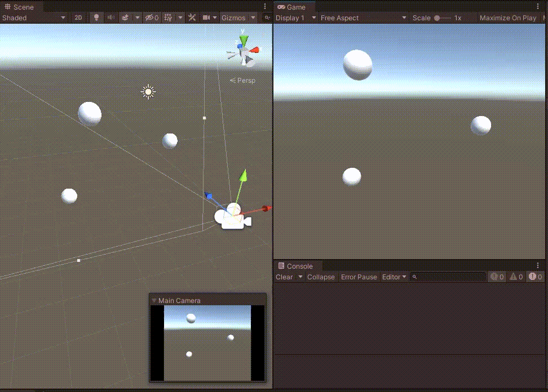Click Clear in the Console
The height and width of the screenshot is (392, 548).
[284, 277]
